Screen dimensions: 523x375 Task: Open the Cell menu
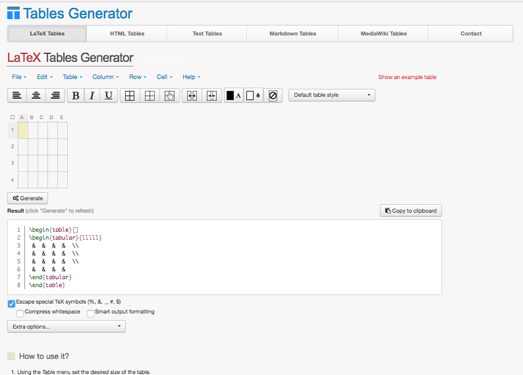[164, 77]
